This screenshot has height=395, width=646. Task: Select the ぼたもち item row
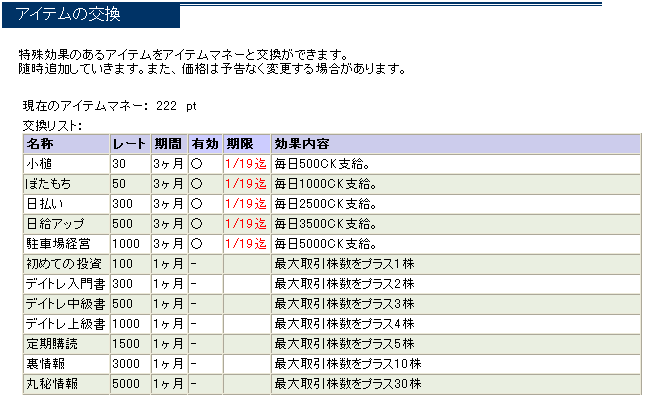pyautogui.click(x=332, y=184)
